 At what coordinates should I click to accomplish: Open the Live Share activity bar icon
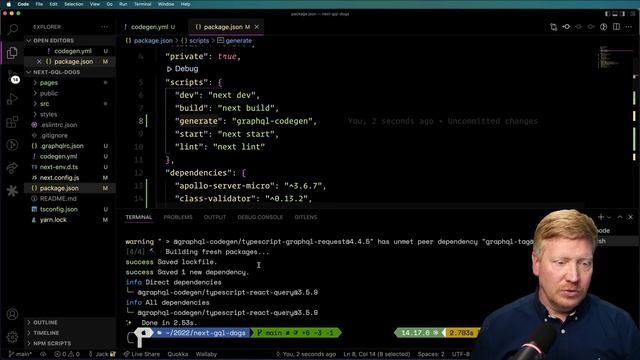12,167
